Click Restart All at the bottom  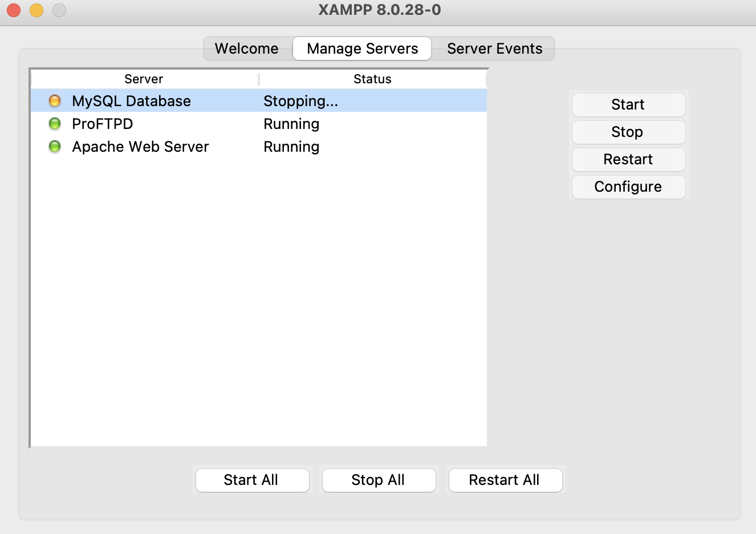coord(505,480)
